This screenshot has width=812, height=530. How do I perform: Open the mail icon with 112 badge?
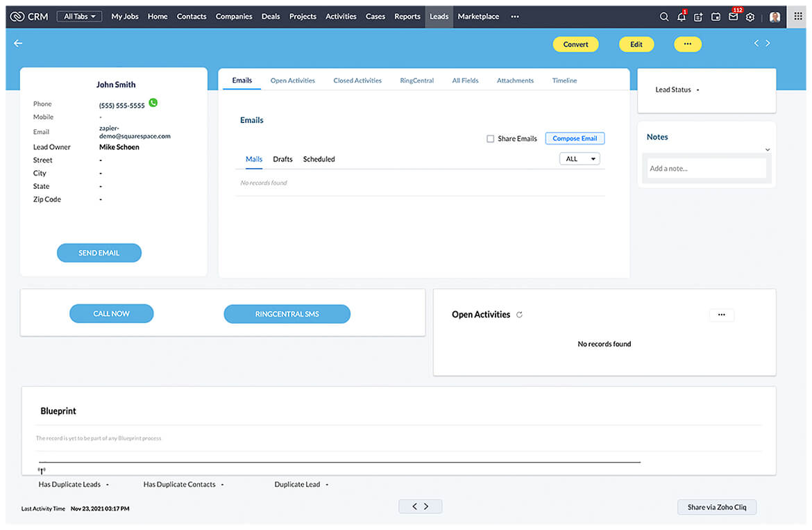click(733, 17)
